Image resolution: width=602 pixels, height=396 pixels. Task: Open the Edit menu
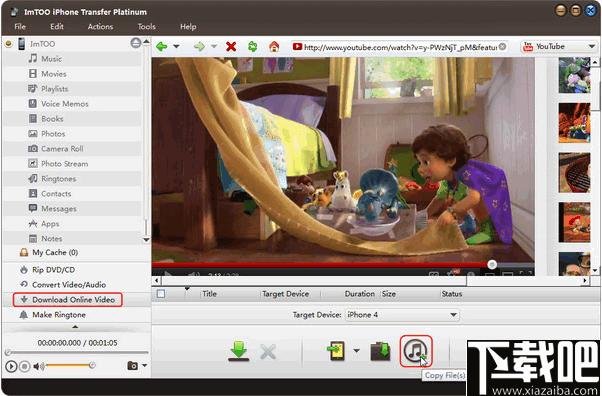pyautogui.click(x=57, y=27)
